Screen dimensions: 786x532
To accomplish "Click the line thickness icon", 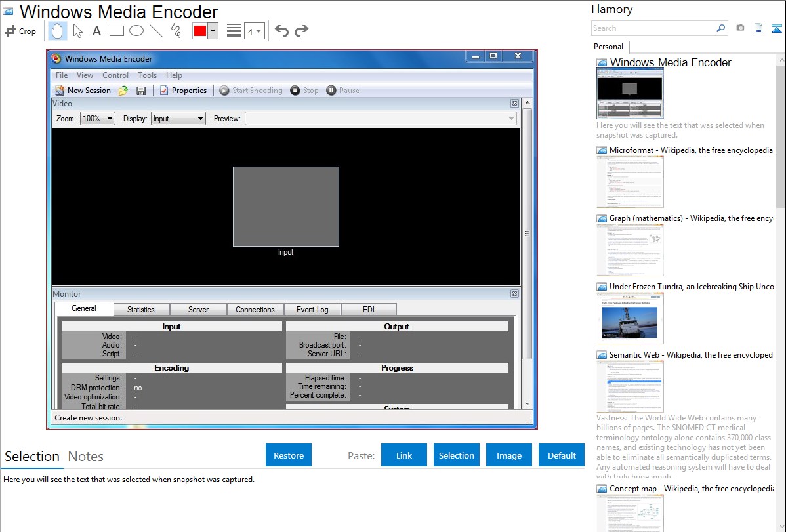I will [234, 31].
